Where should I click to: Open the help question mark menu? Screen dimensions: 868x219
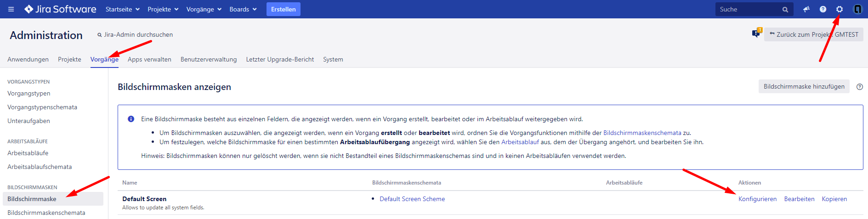[x=823, y=9]
